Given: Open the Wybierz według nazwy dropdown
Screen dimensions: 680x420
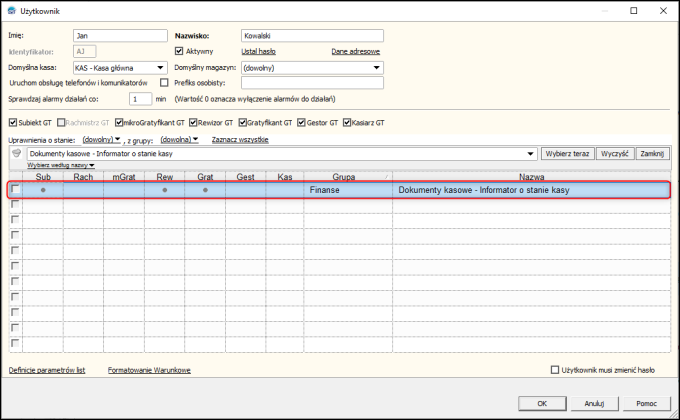Looking at the screenshot, I should [x=61, y=165].
